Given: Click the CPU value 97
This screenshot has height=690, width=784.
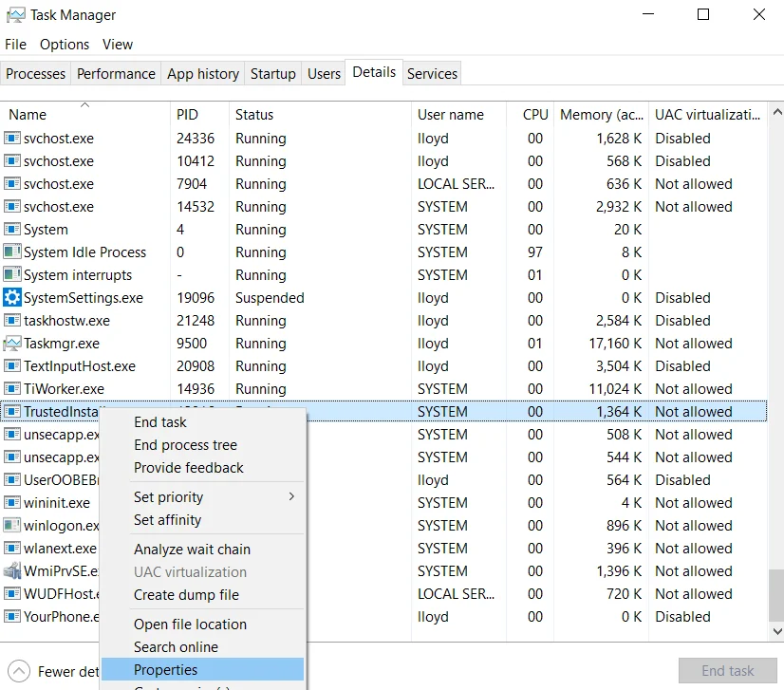Looking at the screenshot, I should 535,252.
